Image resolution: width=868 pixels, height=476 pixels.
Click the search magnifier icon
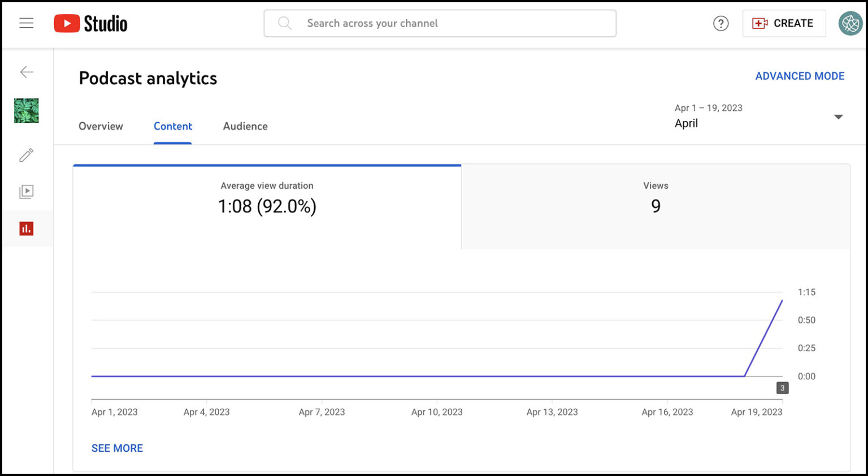(x=285, y=23)
